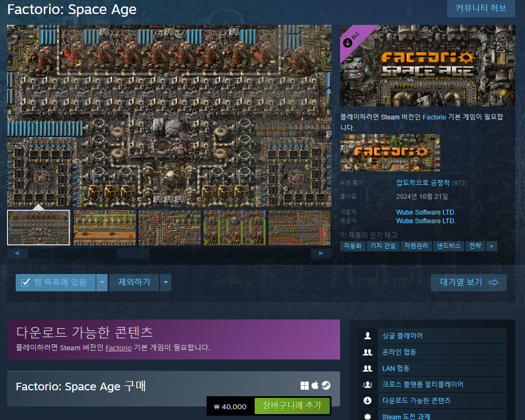The height and width of the screenshot is (420, 525).
Task: Click the screenshot strip slider handle
Action: tap(133, 254)
